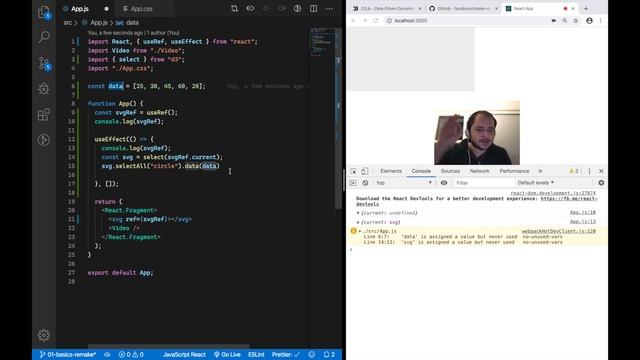This screenshot has width=640, height=360.
Task: Open the Default levels dropdown
Action: tap(536, 183)
